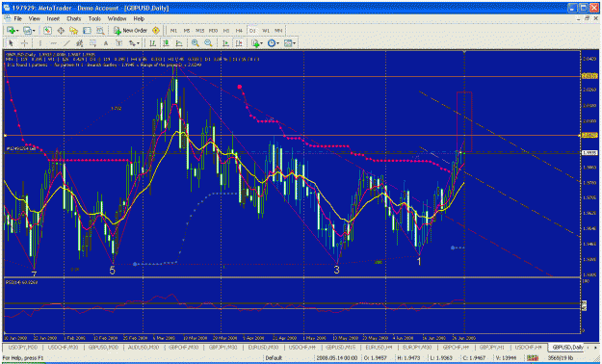Draw a vertical line tool
This screenshot has width=602, height=364.
tap(39, 43)
